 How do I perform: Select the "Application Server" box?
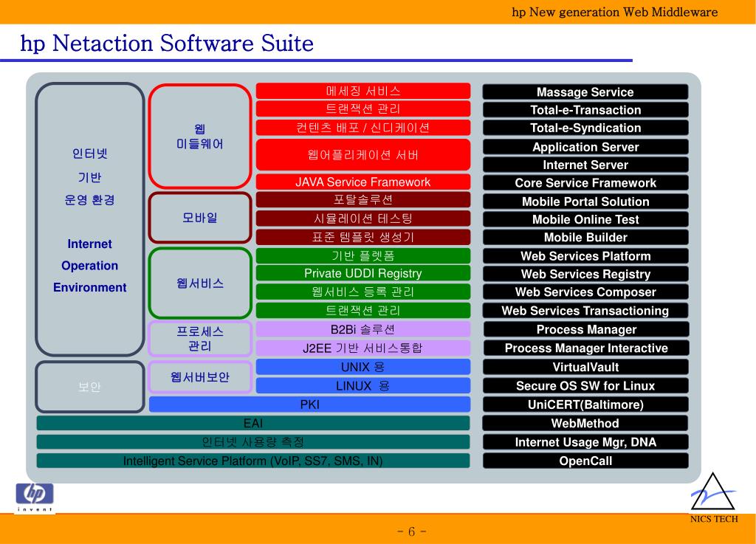coord(585,147)
